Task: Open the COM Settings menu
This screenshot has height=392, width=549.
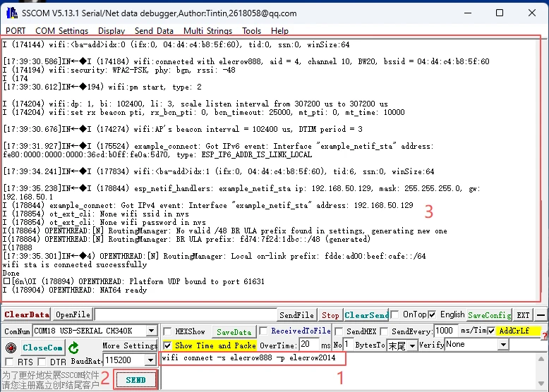Action: 61,30
